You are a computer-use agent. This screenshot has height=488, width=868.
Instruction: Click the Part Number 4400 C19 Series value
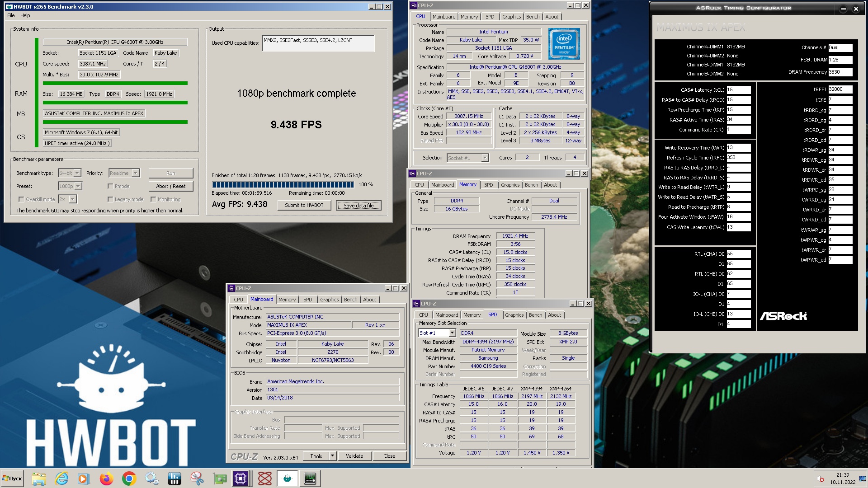coord(488,366)
